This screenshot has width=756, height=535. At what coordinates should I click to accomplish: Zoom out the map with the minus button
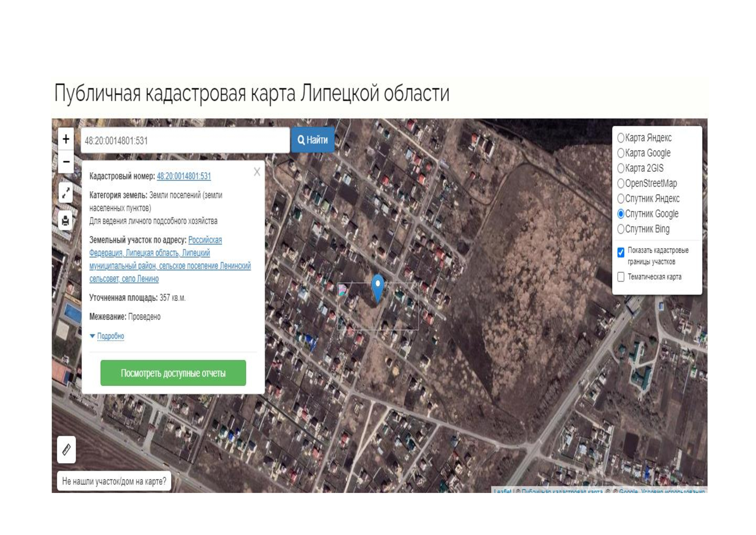coord(66,162)
